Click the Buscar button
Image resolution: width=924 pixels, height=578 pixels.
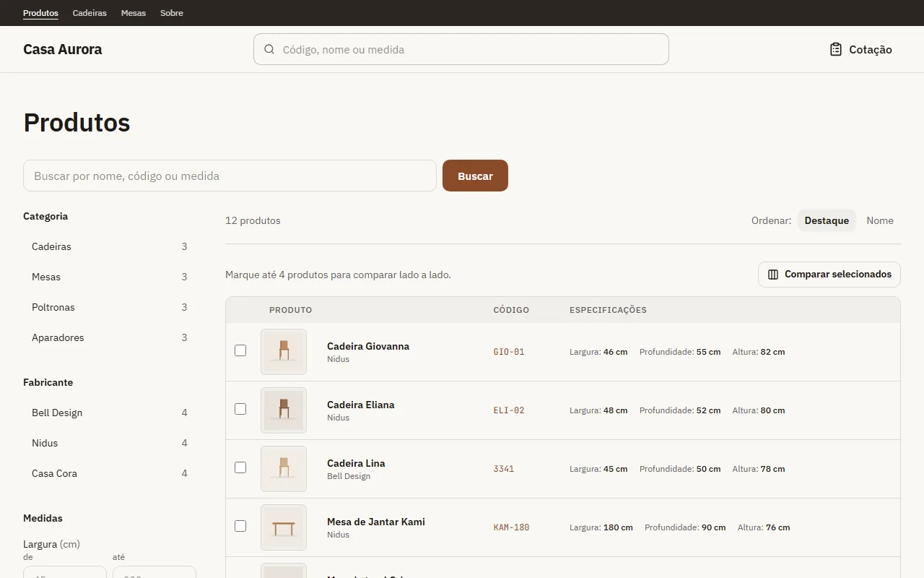pyautogui.click(x=475, y=176)
